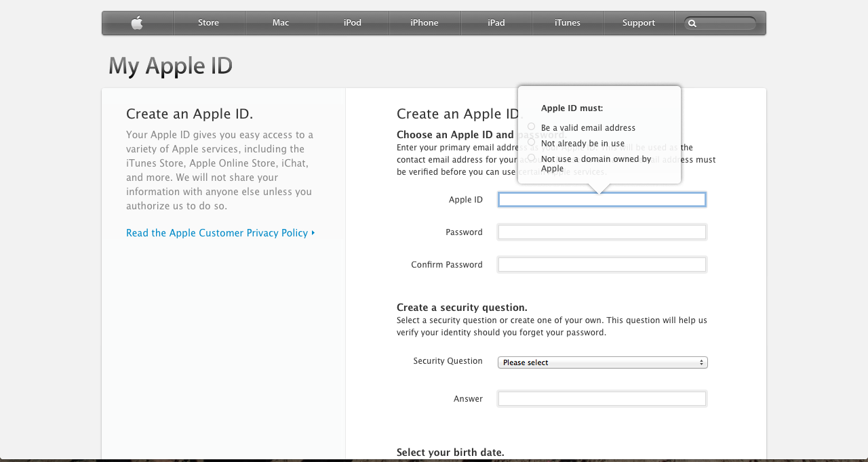Screen dimensions: 868x462
Task: Click the arrow after the Privacy Policy link
Action: point(313,233)
